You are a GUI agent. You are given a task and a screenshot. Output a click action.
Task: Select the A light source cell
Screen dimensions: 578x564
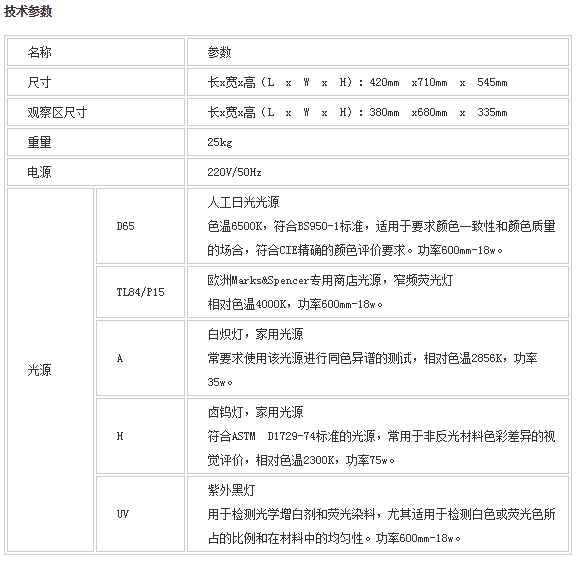click(x=140, y=358)
